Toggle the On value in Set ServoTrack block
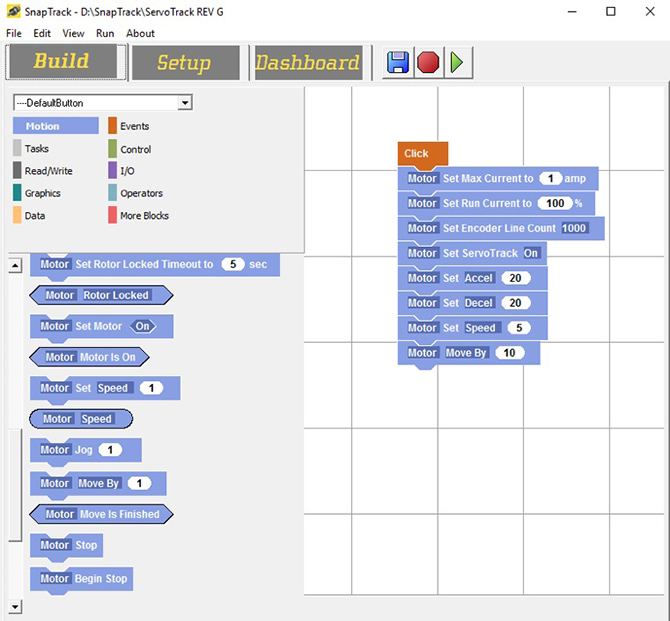 point(531,253)
